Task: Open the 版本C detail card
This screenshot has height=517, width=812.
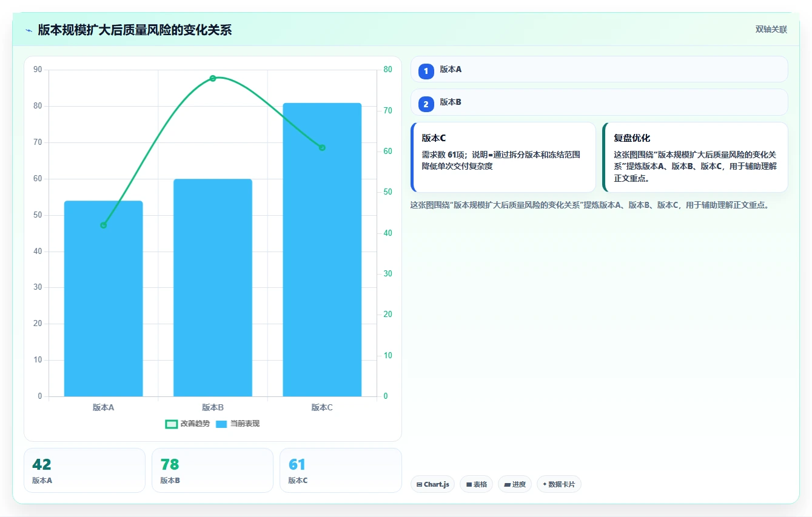Action: (503, 157)
